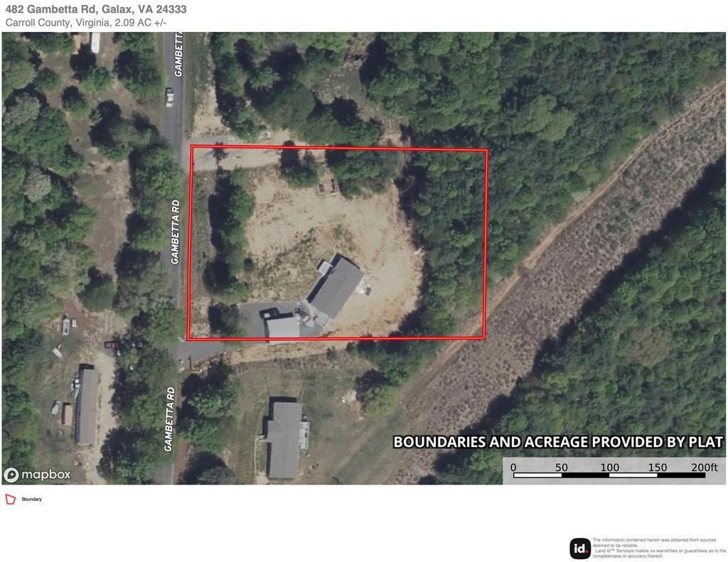Click the middle Gambetta Rd road label
The image size is (728, 562).
tap(175, 232)
